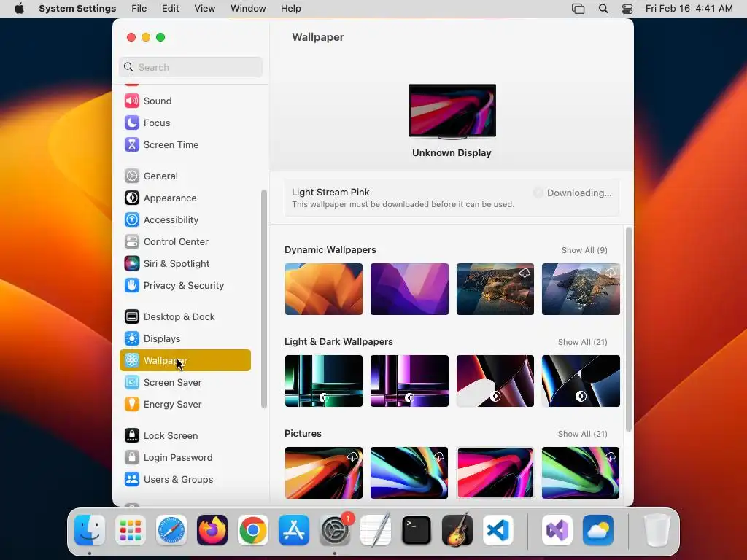Viewport: 747px width, 560px height.
Task: Click the Downloading status indicator
Action: pyautogui.click(x=573, y=192)
